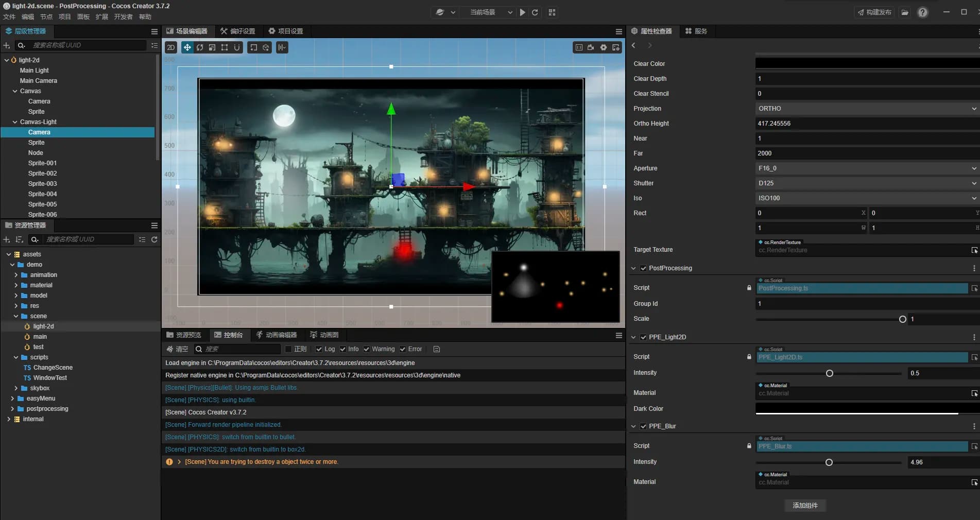Viewport: 980px width, 520px height.
Task: Click the Refresh preview icon
Action: (x=535, y=12)
